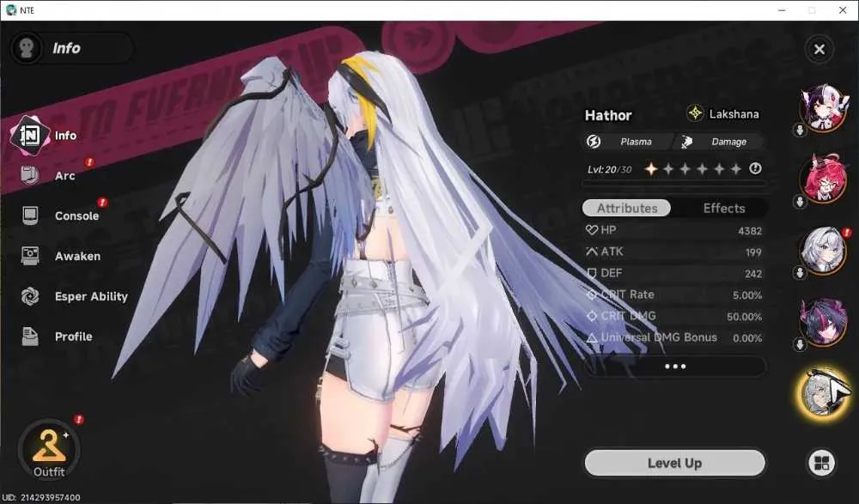Go to the Awaken section

click(61, 256)
